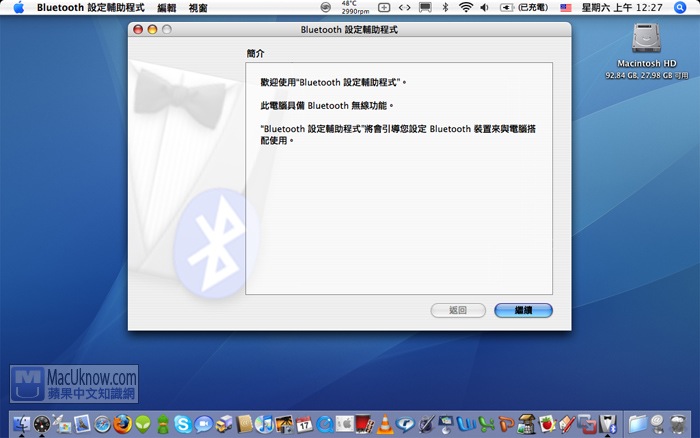Open the Trash in the Dock
Viewport: 700px width, 438px height.
pos(678,424)
